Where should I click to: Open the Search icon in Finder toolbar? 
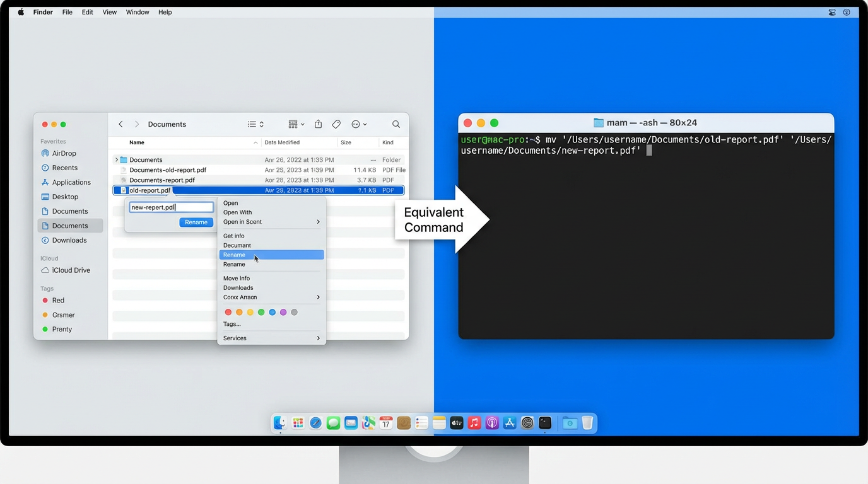[396, 124]
